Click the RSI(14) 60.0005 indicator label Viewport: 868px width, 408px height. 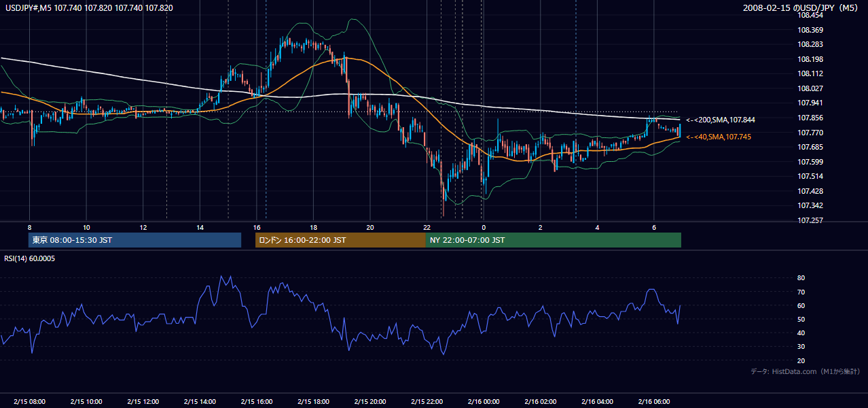tap(30, 258)
